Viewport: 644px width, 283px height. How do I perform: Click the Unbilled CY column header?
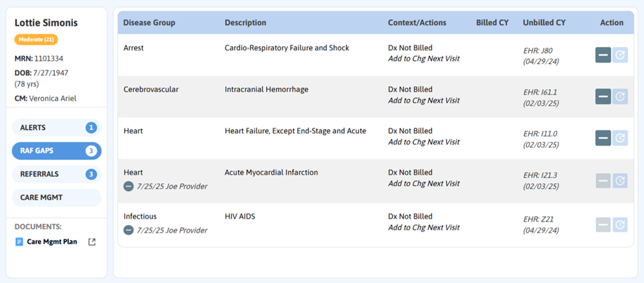543,23
